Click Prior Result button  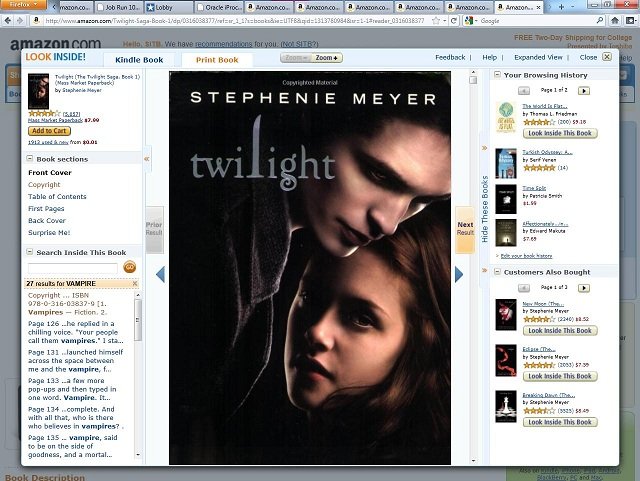pos(154,229)
